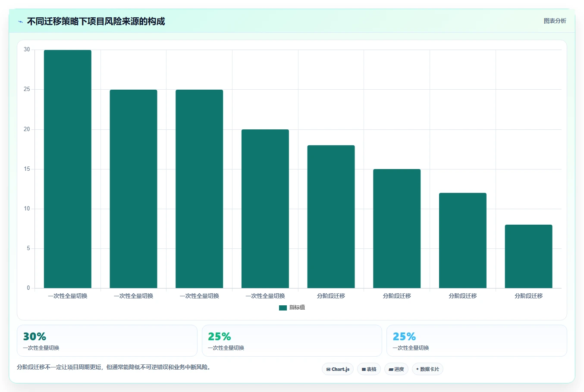The height and width of the screenshot is (392, 584).
Task: Click the y-axis label 5
Action: tap(28, 248)
